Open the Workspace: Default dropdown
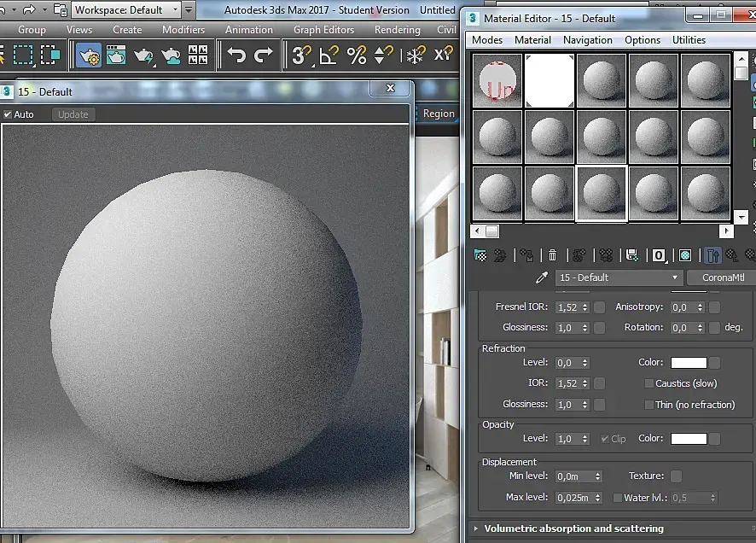Image resolution: width=756 pixels, height=543 pixels. (125, 10)
